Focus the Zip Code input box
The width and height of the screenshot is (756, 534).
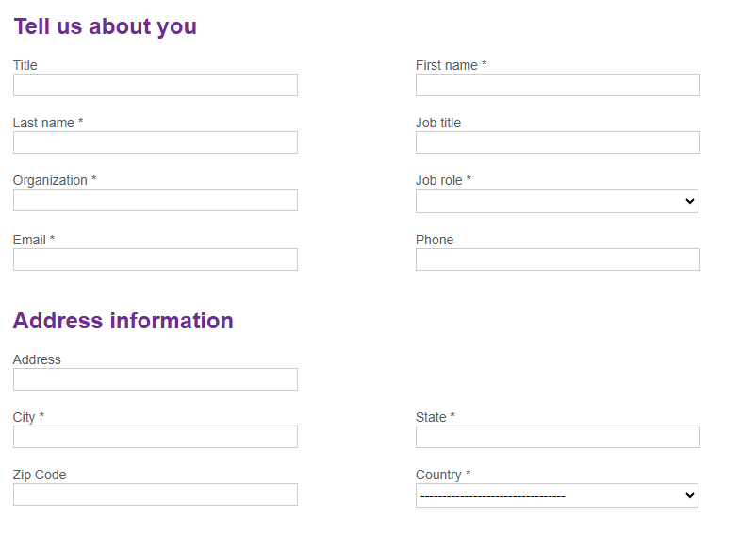(156, 494)
